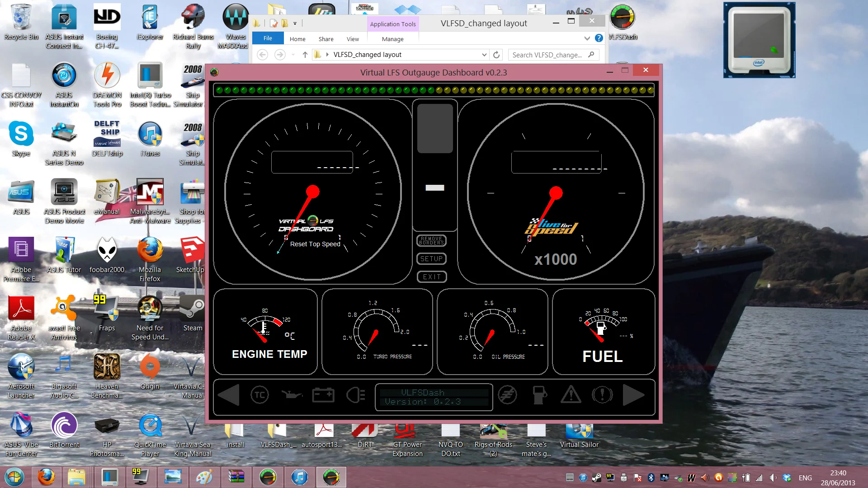Select the Virtual Sailor desktop icon
Screen dimensions: 868x488
pos(579,436)
